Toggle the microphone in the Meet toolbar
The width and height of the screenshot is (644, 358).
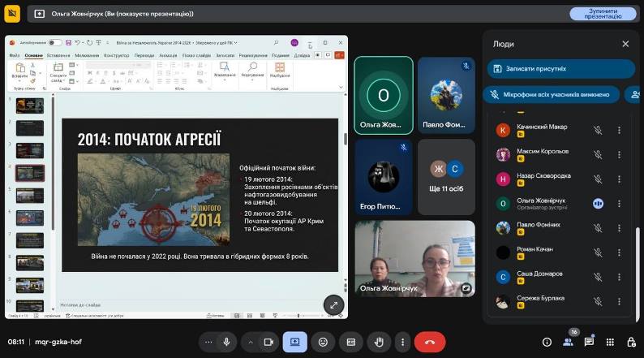(226, 342)
